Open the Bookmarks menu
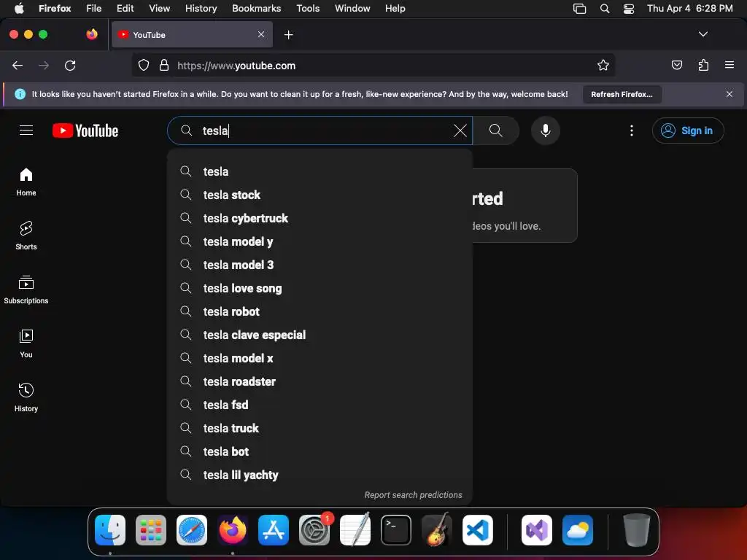The image size is (747, 560). pyautogui.click(x=256, y=8)
